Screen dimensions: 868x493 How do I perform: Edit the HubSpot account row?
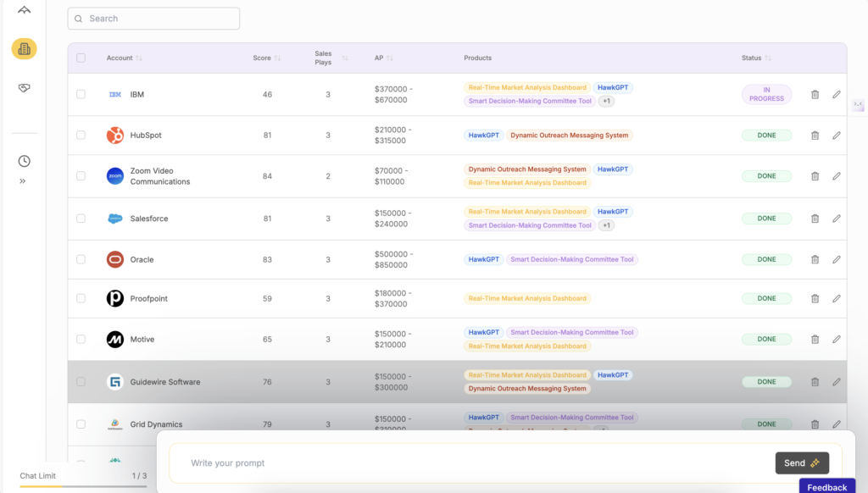[837, 135]
